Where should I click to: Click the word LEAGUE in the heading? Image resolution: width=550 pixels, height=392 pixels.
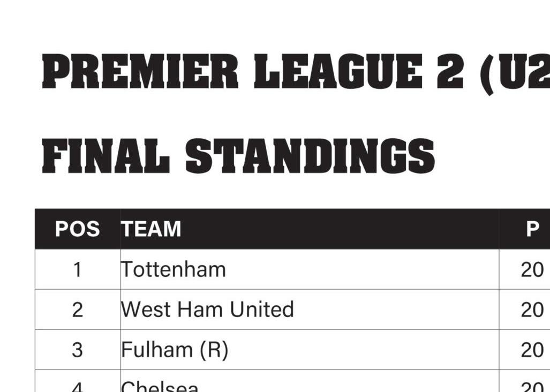[338, 71]
